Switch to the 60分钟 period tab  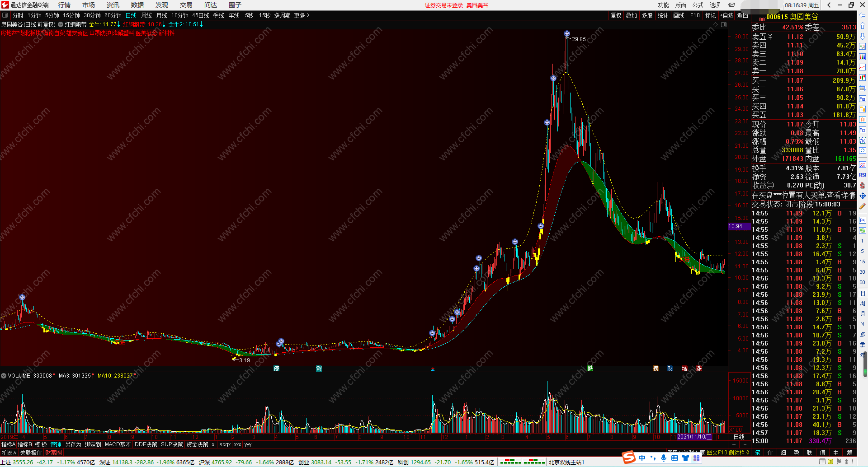113,15
